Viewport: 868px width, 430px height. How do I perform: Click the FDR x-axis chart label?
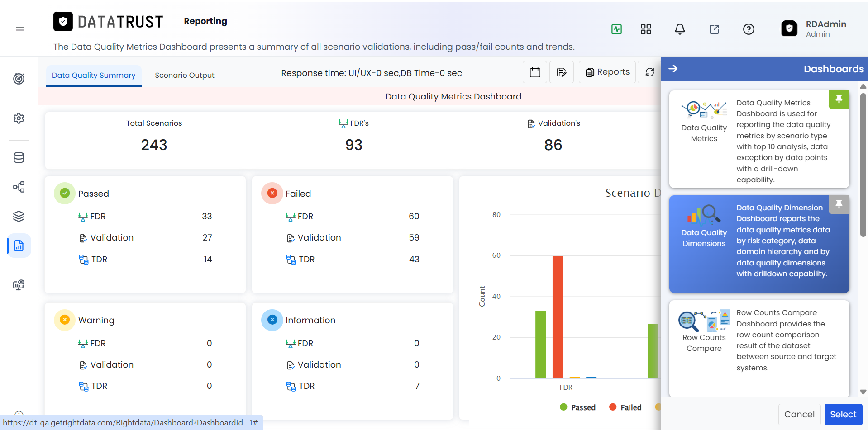(566, 387)
